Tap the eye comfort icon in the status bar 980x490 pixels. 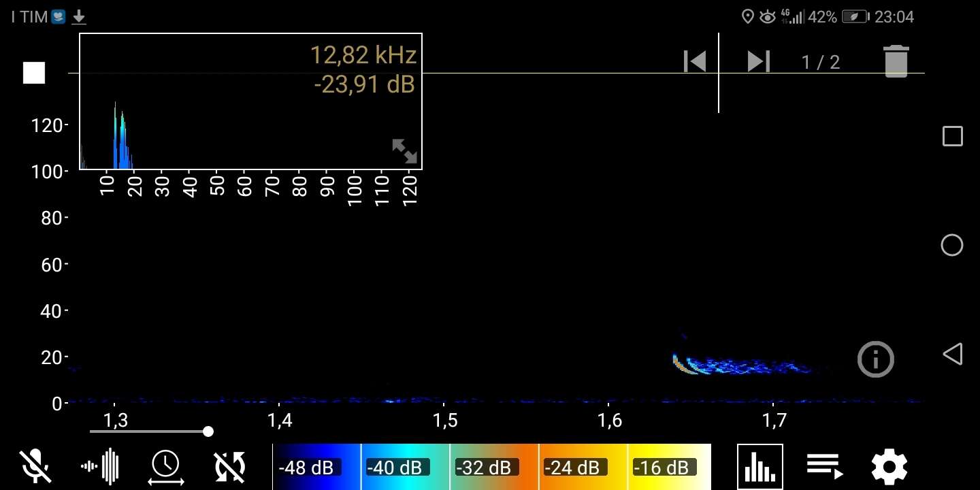[x=768, y=17]
